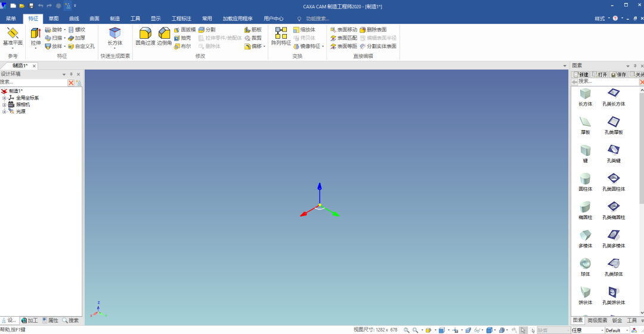
Task: Click the 保存 button in 图素 panel
Action: point(618,75)
